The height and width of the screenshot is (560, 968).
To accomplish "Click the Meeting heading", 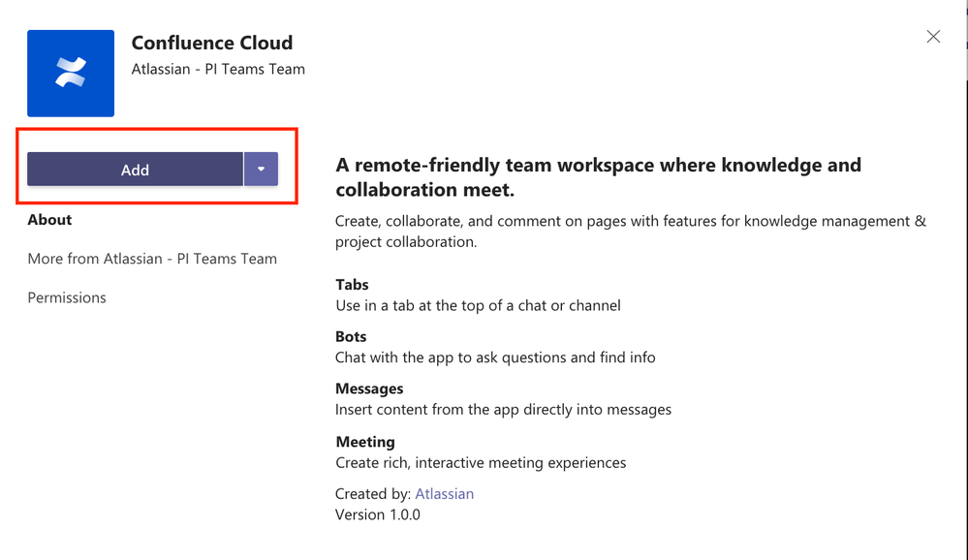I will 365,442.
